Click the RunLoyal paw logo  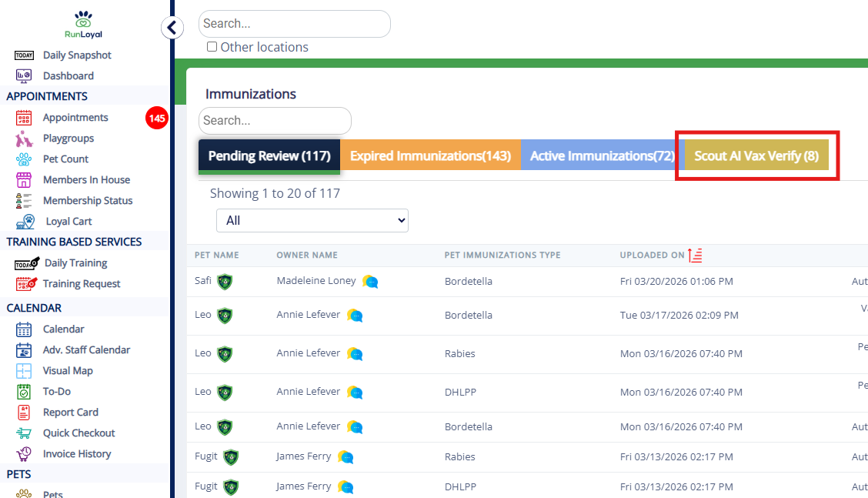point(83,25)
